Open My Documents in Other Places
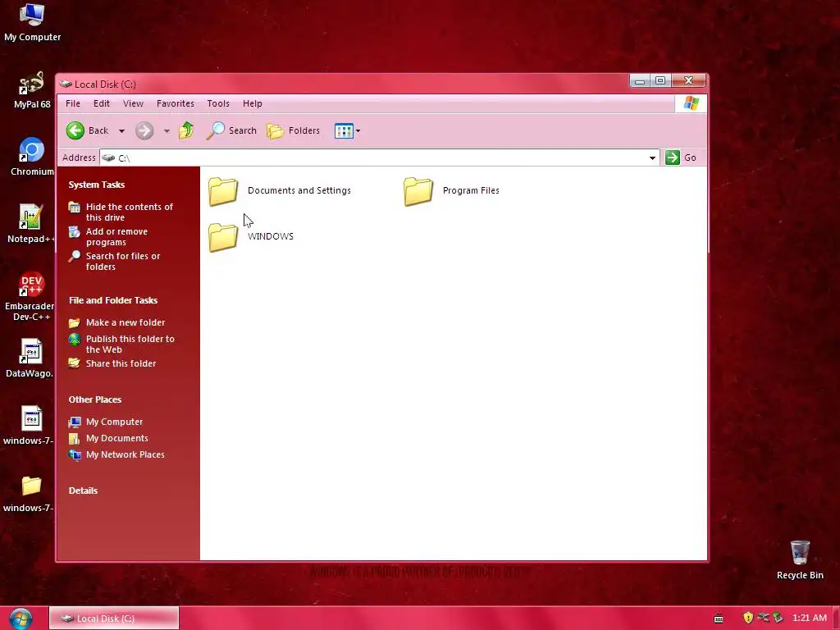This screenshot has height=630, width=840. 116,438
